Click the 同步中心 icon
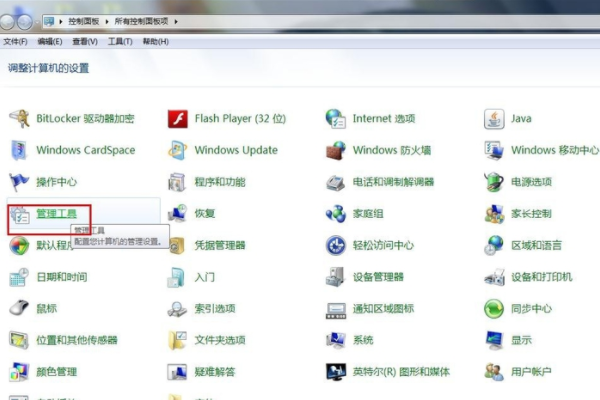 click(x=494, y=308)
